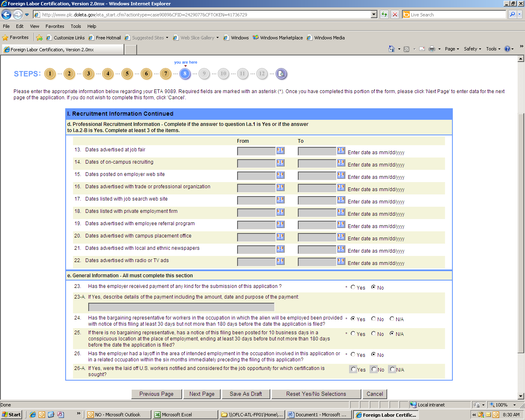The image size is (525, 420).
Task: Open the View menu
Action: point(34,26)
